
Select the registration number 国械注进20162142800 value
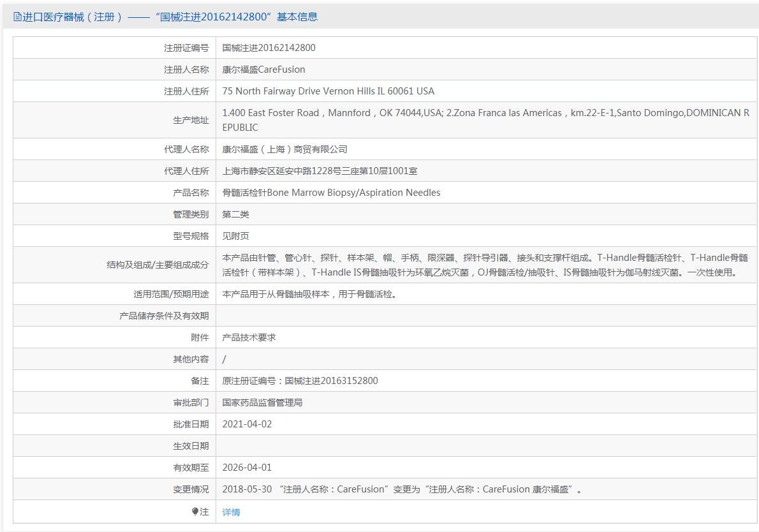(269, 47)
